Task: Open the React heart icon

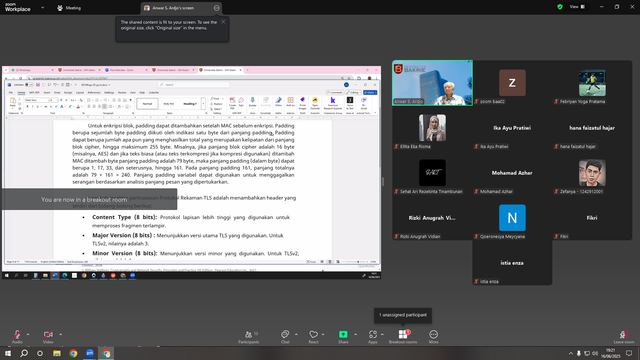Action: 313,334
